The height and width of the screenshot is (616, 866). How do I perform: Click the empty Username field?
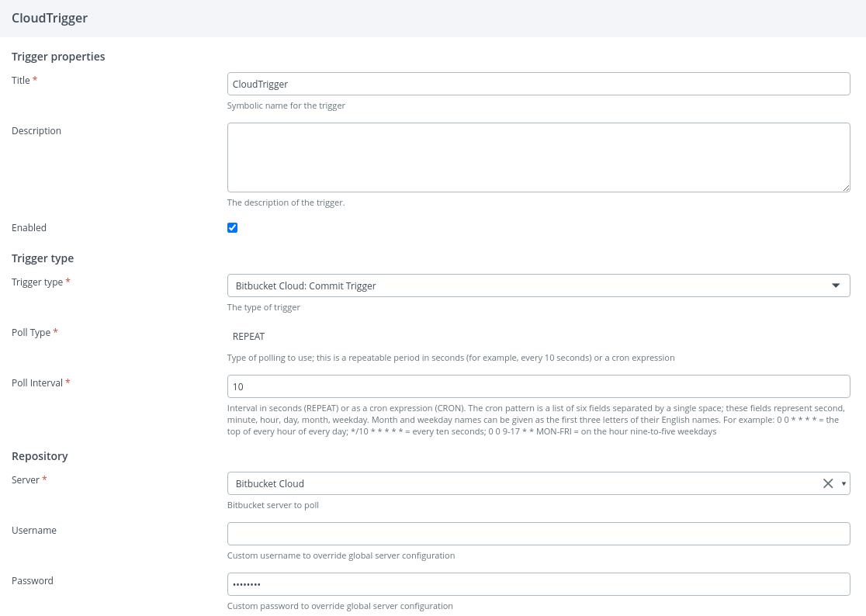[x=538, y=534]
